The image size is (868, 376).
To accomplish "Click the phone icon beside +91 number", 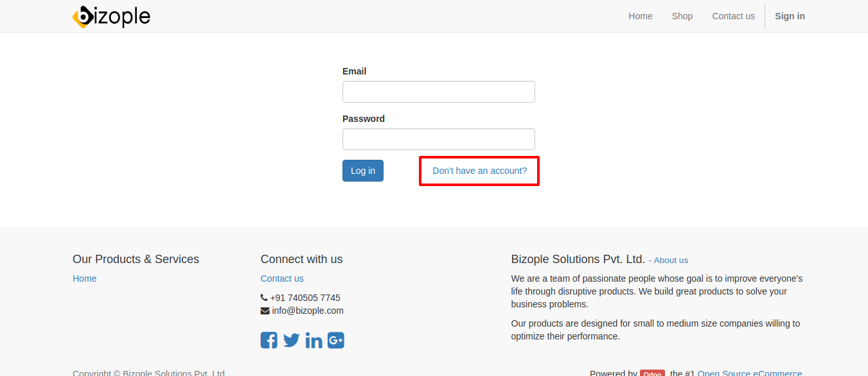I will (x=264, y=298).
